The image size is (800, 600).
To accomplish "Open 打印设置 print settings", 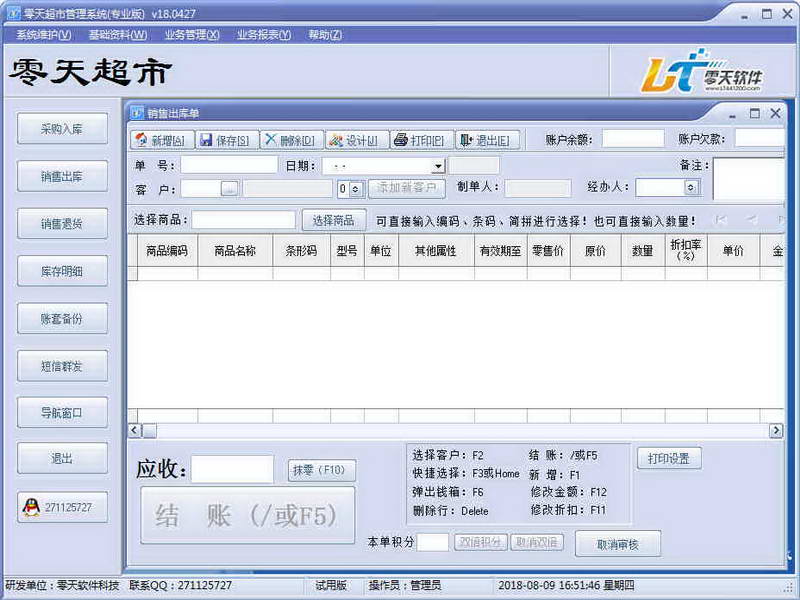I will pyautogui.click(x=669, y=458).
